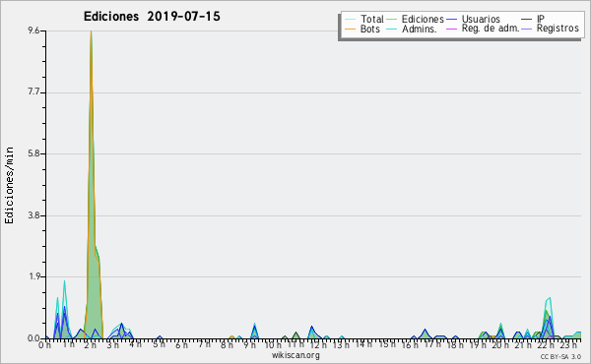The image size is (591, 364).
Task: Click the y-axis value 1.9
Action: 33,276
